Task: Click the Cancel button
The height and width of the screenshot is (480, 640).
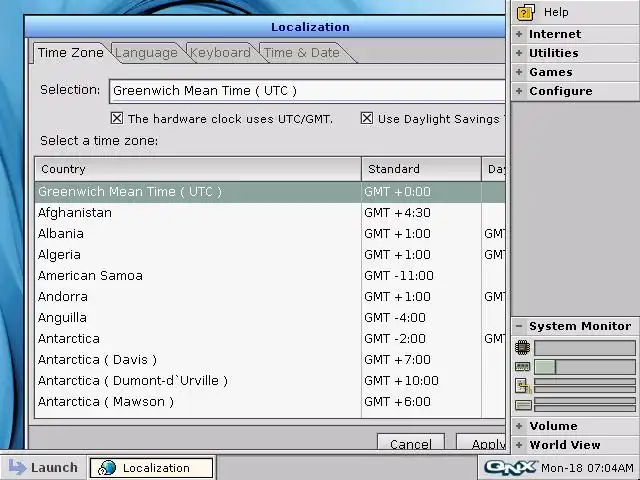Action: (x=411, y=443)
